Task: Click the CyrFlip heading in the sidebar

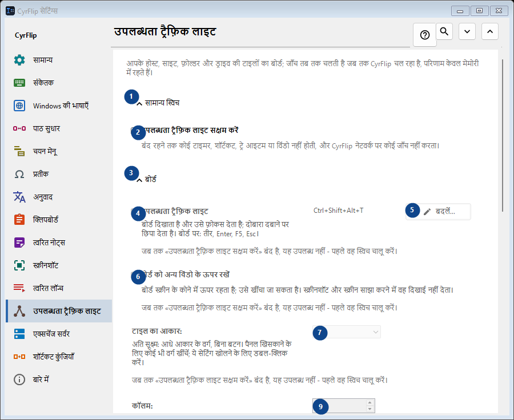Action: pos(26,35)
